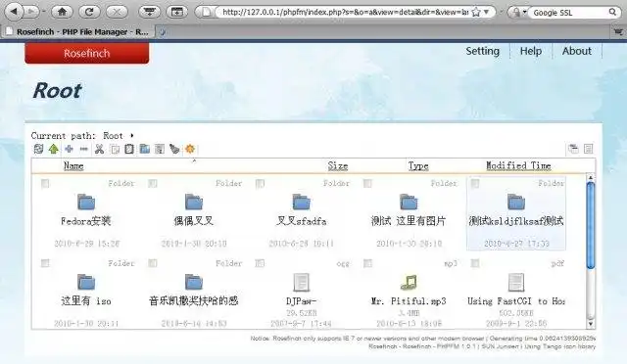Check the box for DJPaw- ogg file
Viewport: 627px width, 364px height.
click(x=260, y=263)
